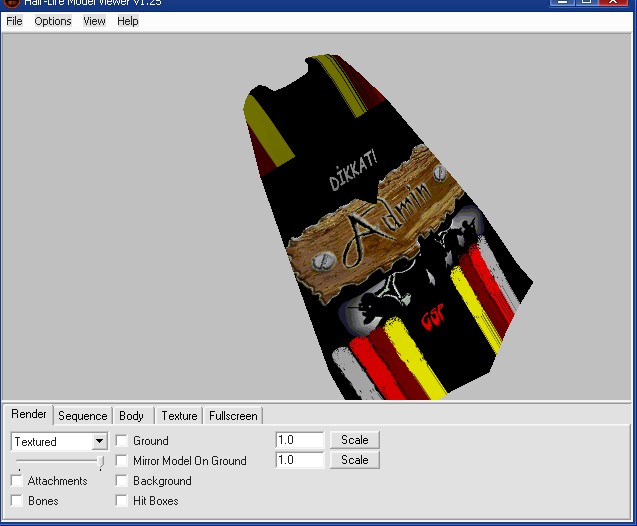
Task: Check the Bones checkbox
Action: 17,501
